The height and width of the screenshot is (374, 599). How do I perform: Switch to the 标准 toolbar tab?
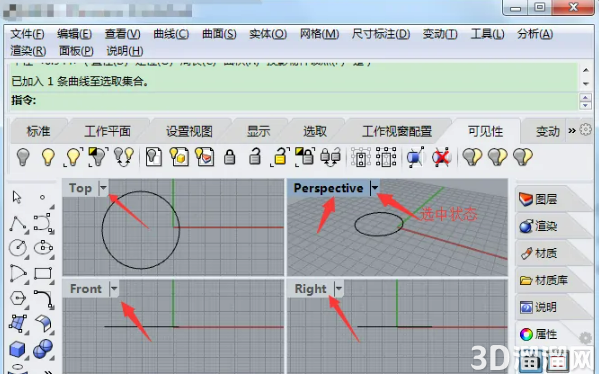[39, 131]
